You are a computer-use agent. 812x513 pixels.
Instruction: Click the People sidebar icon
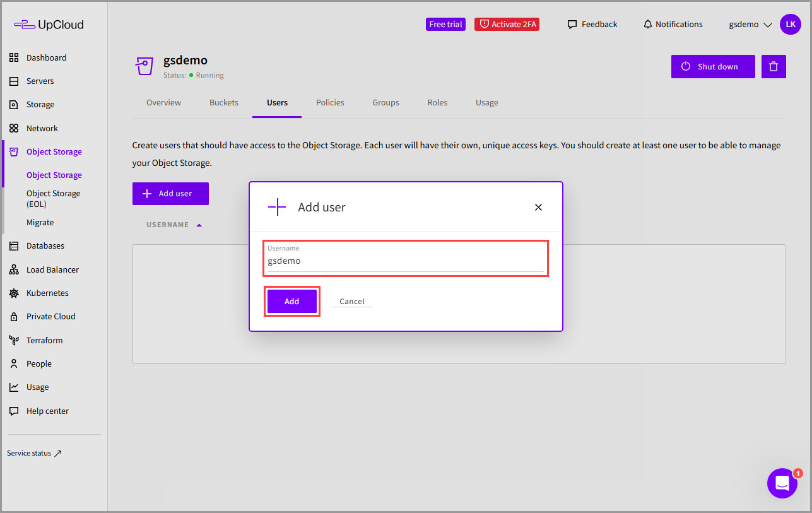point(14,364)
